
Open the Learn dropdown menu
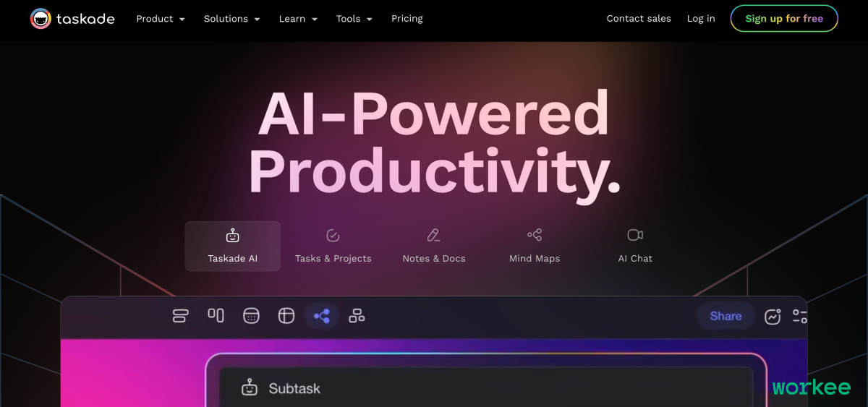(x=298, y=19)
